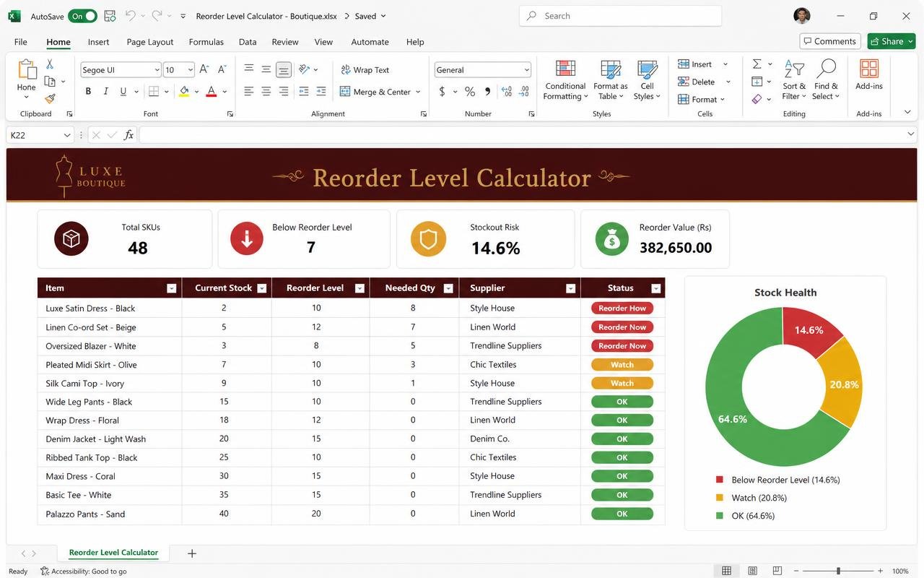Toggle Italic formatting

106,92
